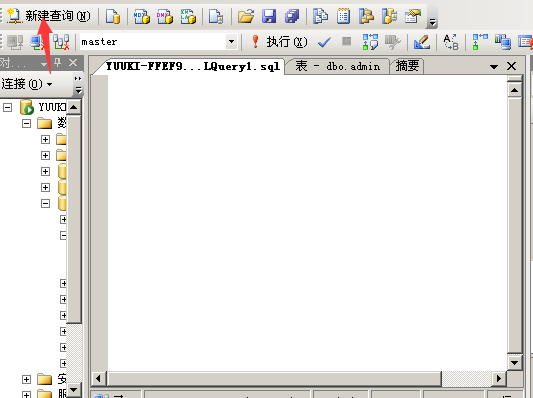Switch to the LQuery1.sql tab
The width and height of the screenshot is (533, 398).
tap(192, 66)
